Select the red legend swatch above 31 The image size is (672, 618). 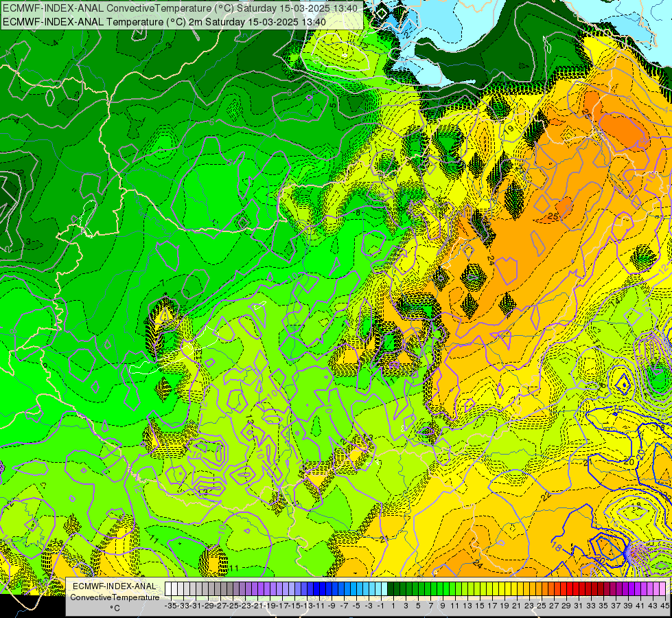coord(576,588)
